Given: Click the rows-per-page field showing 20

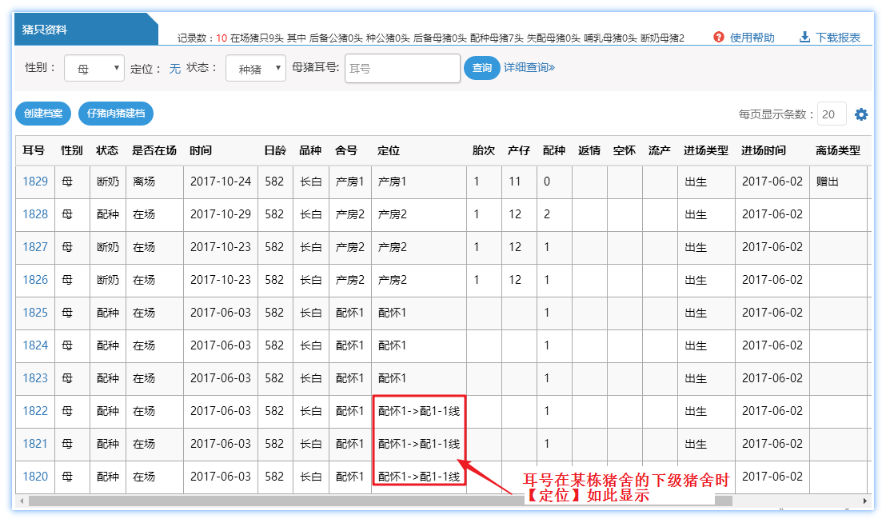Looking at the screenshot, I should [831, 115].
